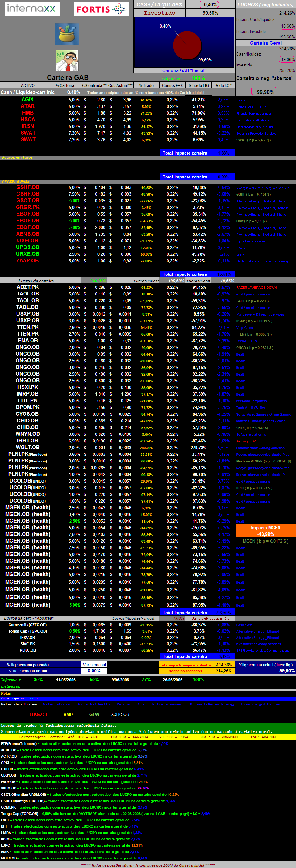Select the CPSL closed-trades note line

tap(72, 762)
